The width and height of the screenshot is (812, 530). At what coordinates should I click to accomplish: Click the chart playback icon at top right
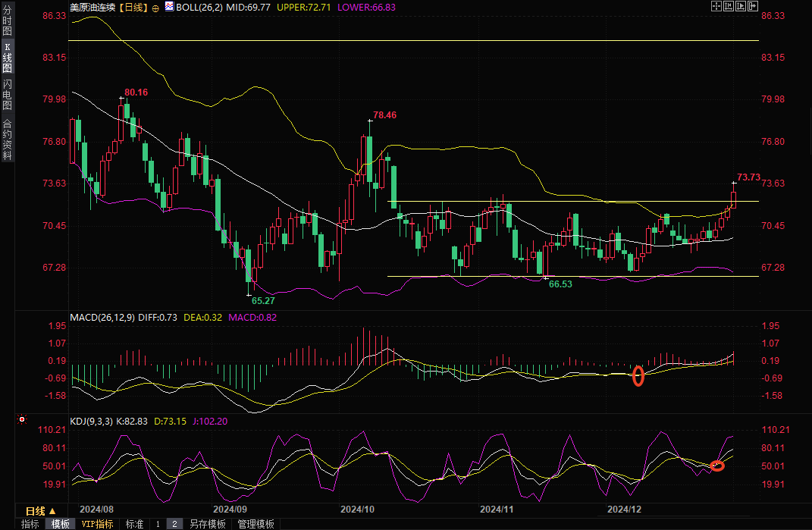click(741, 6)
